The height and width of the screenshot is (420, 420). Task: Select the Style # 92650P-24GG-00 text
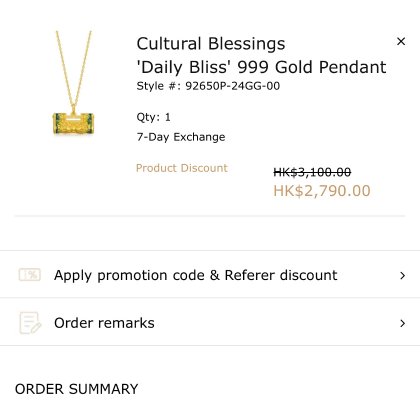click(208, 86)
